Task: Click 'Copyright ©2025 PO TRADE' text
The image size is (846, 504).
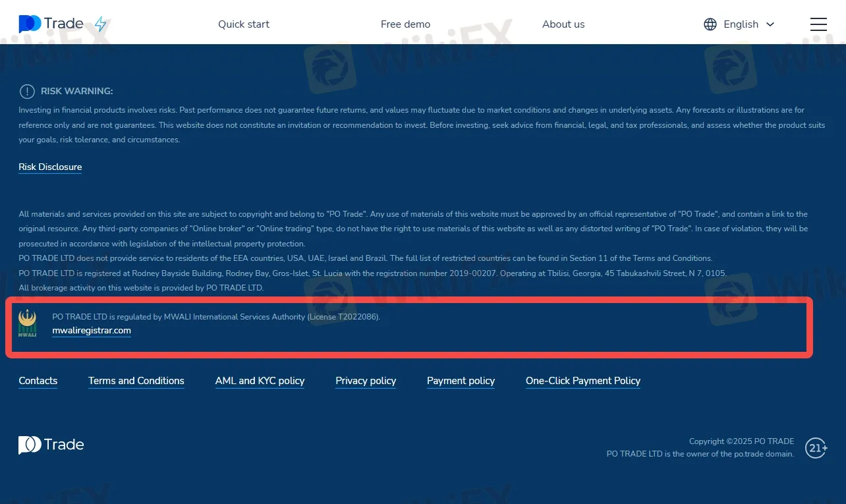Action: point(741,441)
